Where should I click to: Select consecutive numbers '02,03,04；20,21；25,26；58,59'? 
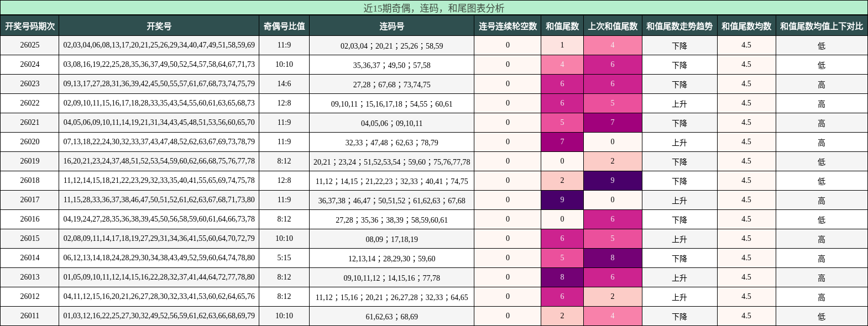click(392, 46)
